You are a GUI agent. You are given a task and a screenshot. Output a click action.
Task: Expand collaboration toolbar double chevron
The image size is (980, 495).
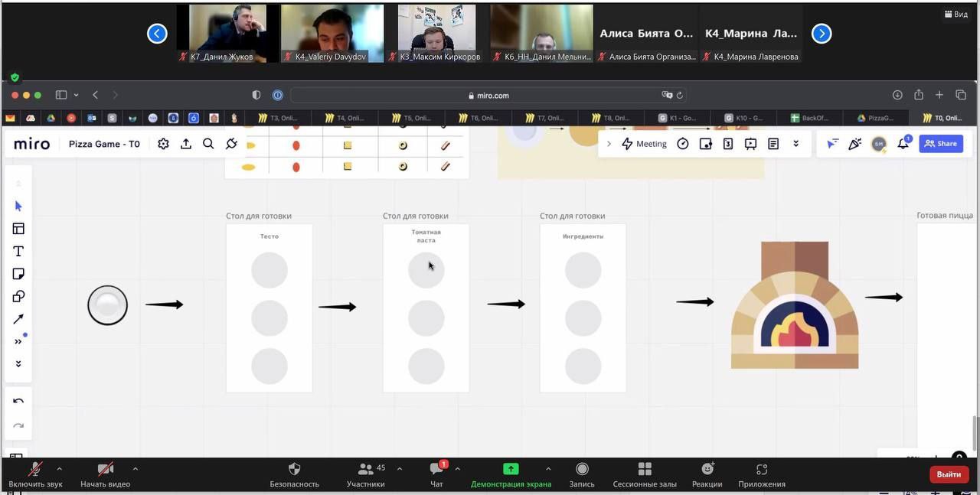[795, 144]
